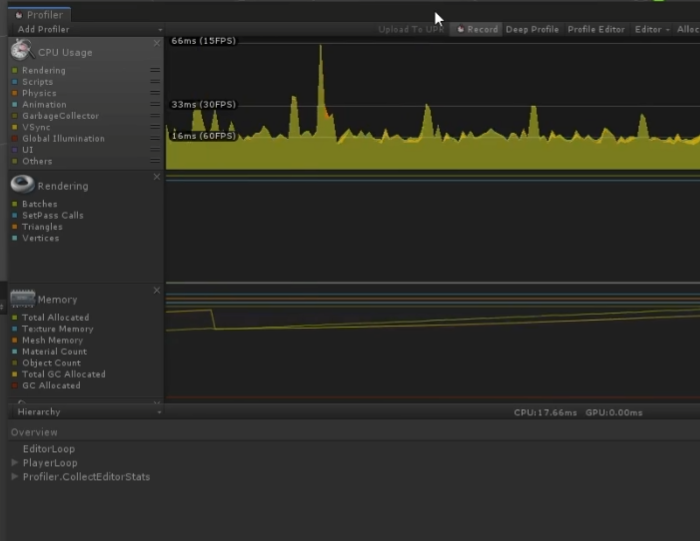Viewport: 700px width, 541px height.
Task: Toggle the Material Count series
Action: point(15,351)
